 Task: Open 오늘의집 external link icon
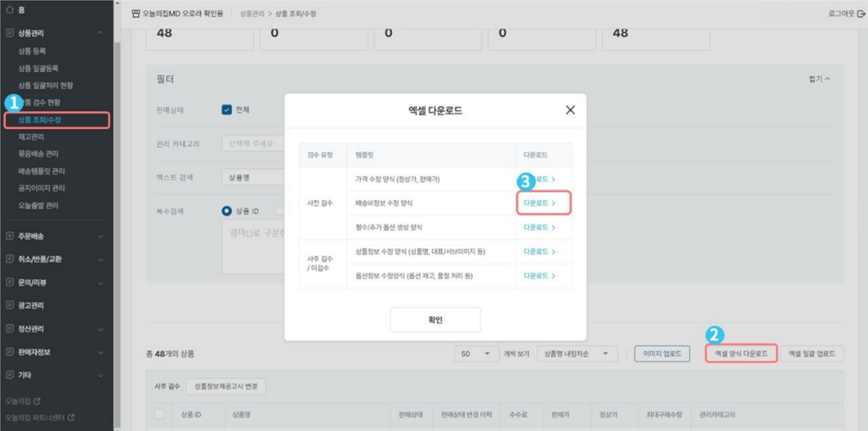pos(37,401)
